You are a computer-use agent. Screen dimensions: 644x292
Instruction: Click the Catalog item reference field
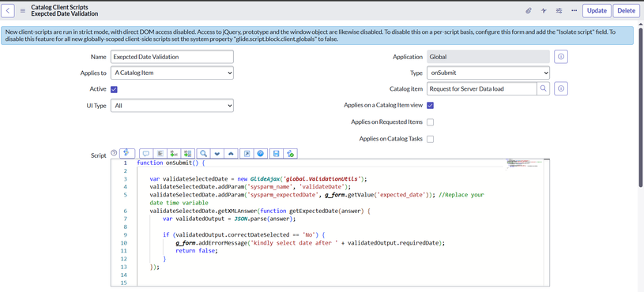[482, 88]
